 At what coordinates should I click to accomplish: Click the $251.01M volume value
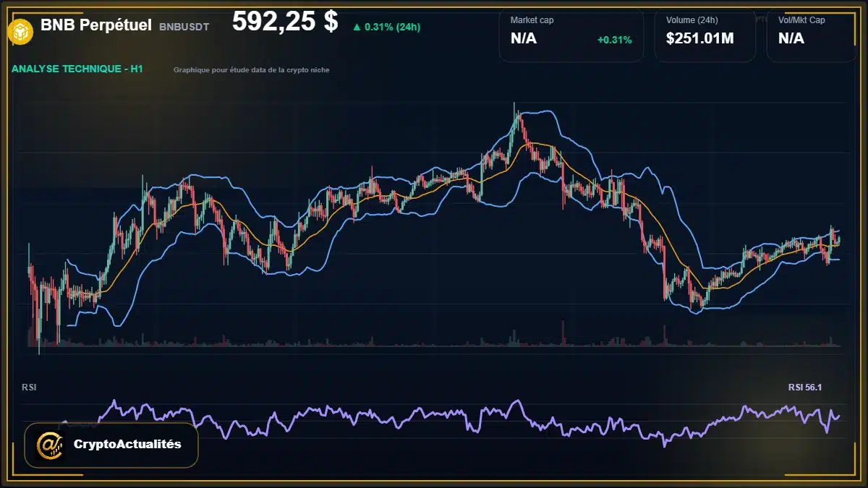pos(699,39)
